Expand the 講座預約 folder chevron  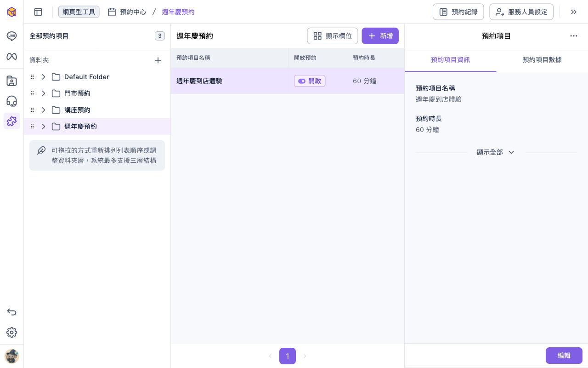point(44,110)
